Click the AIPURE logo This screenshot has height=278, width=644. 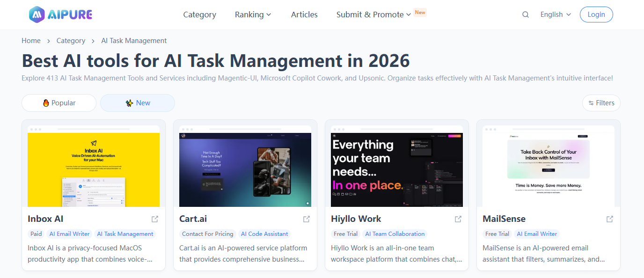pyautogui.click(x=61, y=14)
